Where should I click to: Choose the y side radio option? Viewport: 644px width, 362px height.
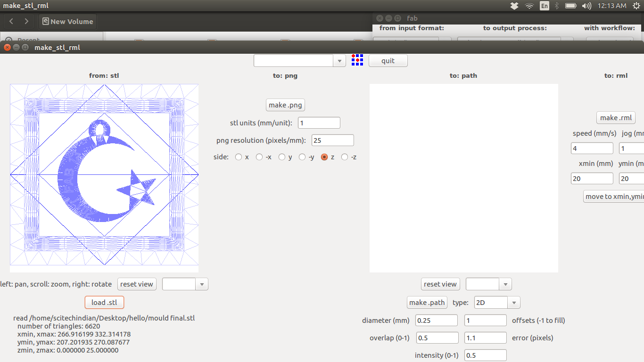coord(282,157)
